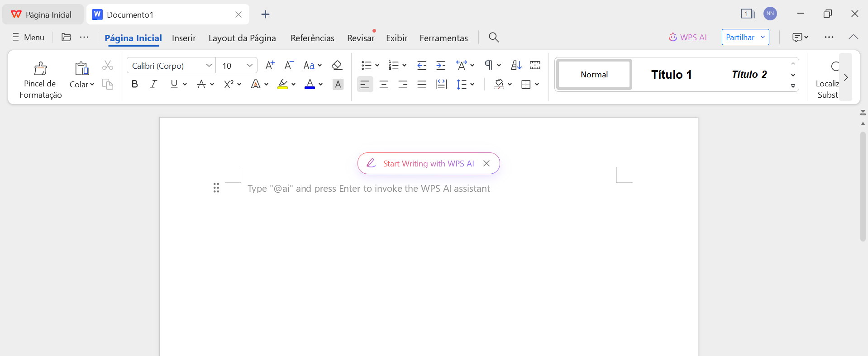Apply the blue font color
This screenshot has height=356, width=868.
pyautogui.click(x=310, y=84)
